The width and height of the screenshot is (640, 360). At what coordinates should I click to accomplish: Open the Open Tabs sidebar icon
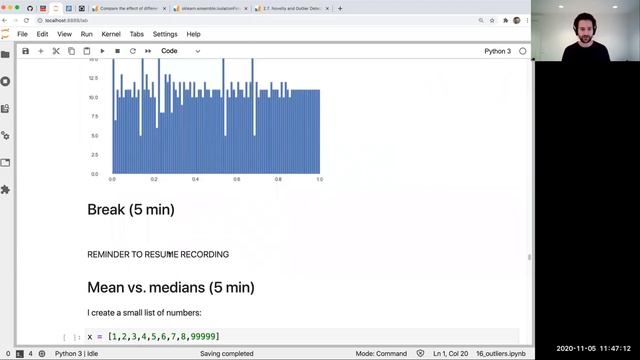click(5, 162)
